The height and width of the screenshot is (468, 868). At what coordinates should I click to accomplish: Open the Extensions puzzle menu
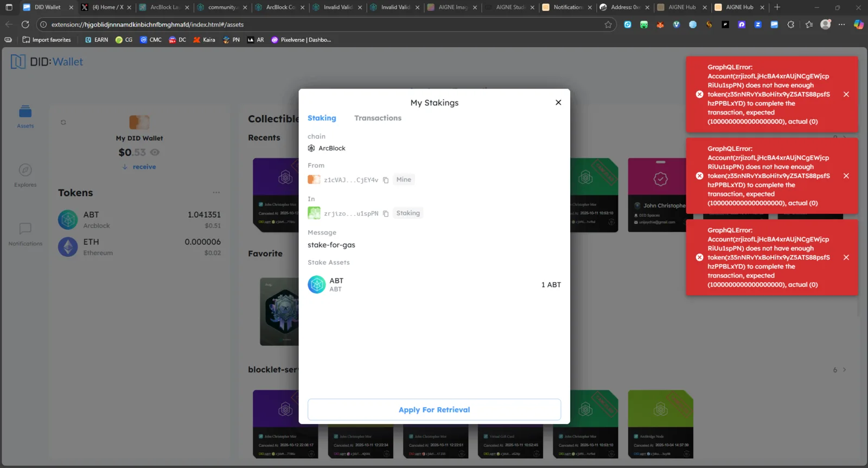click(791, 24)
